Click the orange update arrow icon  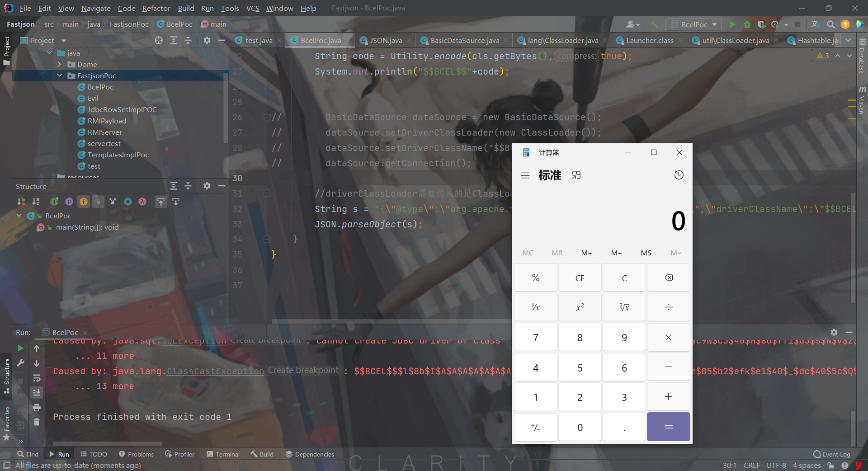[845, 24]
